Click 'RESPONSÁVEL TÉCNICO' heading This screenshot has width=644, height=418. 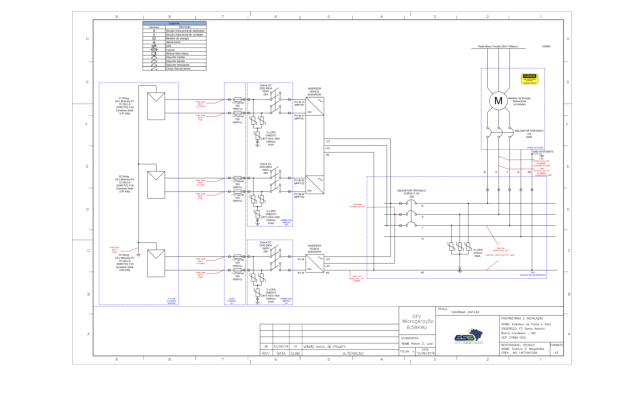tap(517, 345)
